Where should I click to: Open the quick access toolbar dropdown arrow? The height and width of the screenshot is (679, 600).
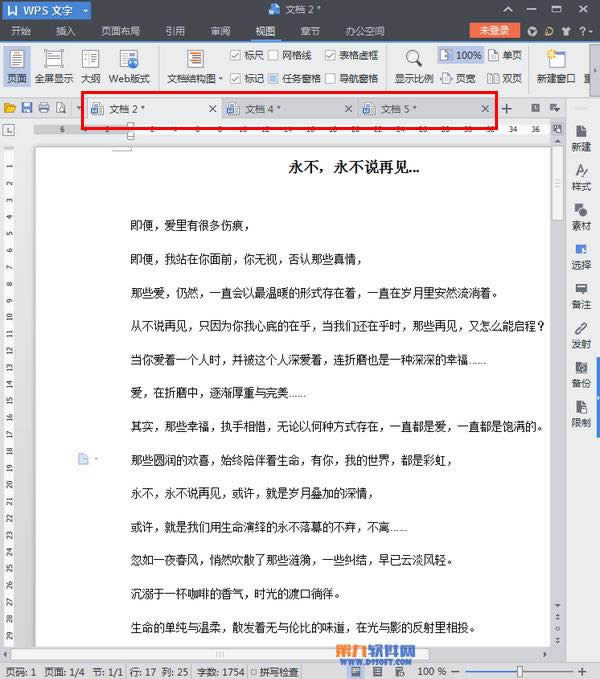(x=79, y=108)
